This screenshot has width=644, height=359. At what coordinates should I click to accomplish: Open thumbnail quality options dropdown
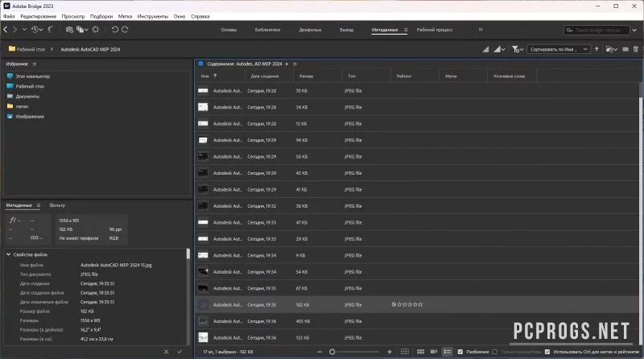(x=499, y=49)
